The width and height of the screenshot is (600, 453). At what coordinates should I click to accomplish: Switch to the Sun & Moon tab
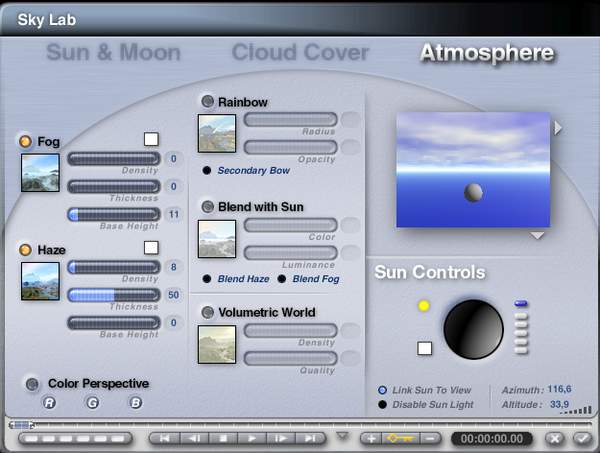point(113,52)
